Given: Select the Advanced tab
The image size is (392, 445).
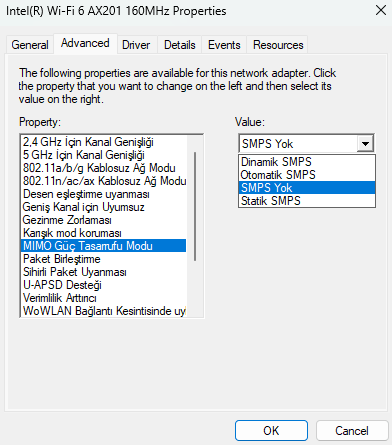Looking at the screenshot, I should click(85, 43).
